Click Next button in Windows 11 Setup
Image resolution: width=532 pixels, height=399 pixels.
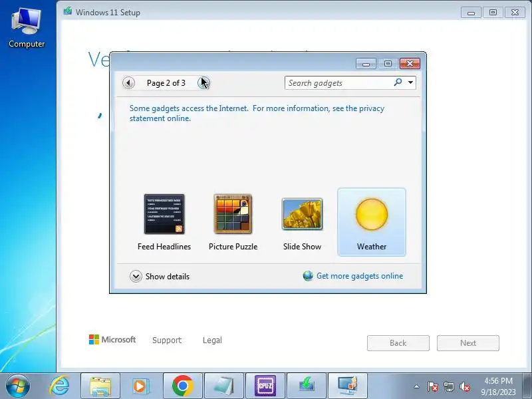[468, 343]
